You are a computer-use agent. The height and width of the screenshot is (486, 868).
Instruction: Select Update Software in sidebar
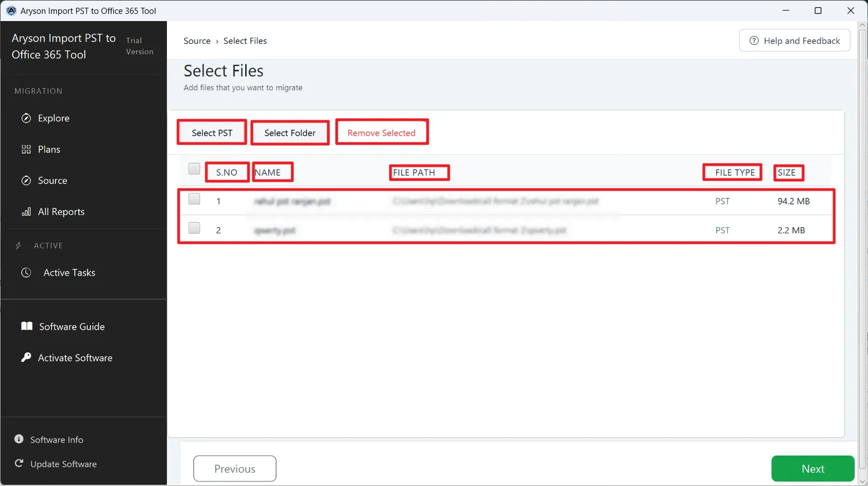[x=63, y=464]
